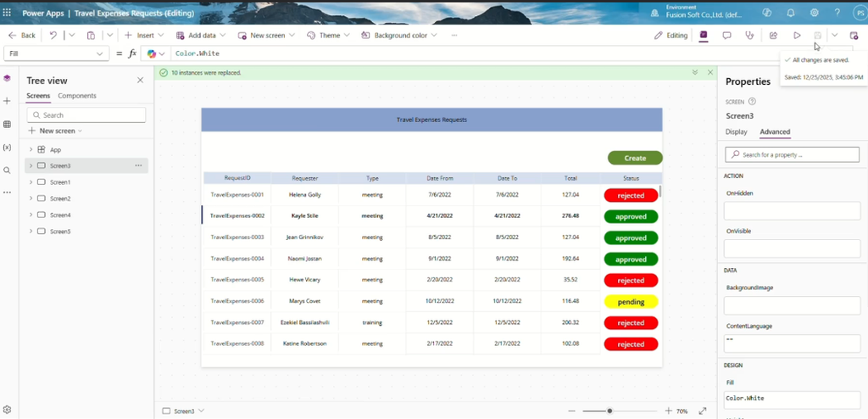Select the Advanced properties tab
This screenshot has height=419, width=868.
(775, 132)
